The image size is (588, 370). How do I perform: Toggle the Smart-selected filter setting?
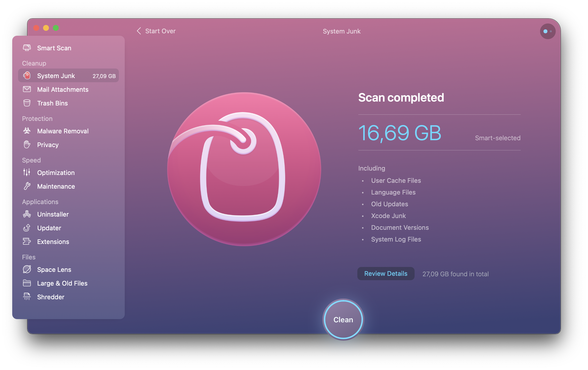coord(497,138)
